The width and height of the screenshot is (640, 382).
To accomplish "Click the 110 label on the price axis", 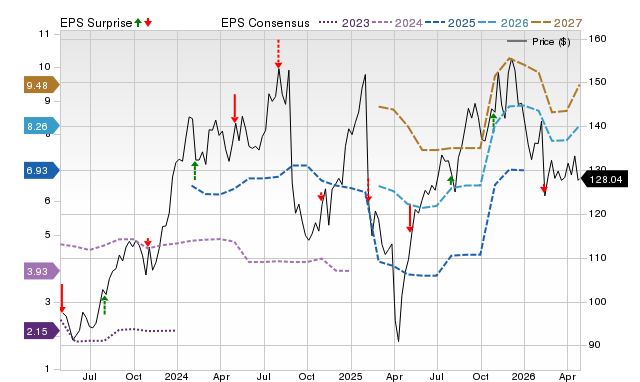I will tap(597, 258).
